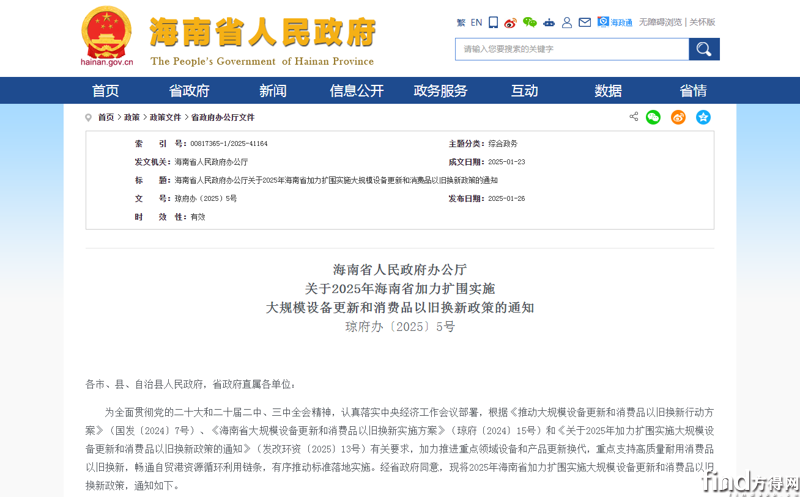The height and width of the screenshot is (497, 800).
Task: Open the mailbox envelope icon
Action: pyautogui.click(x=585, y=22)
